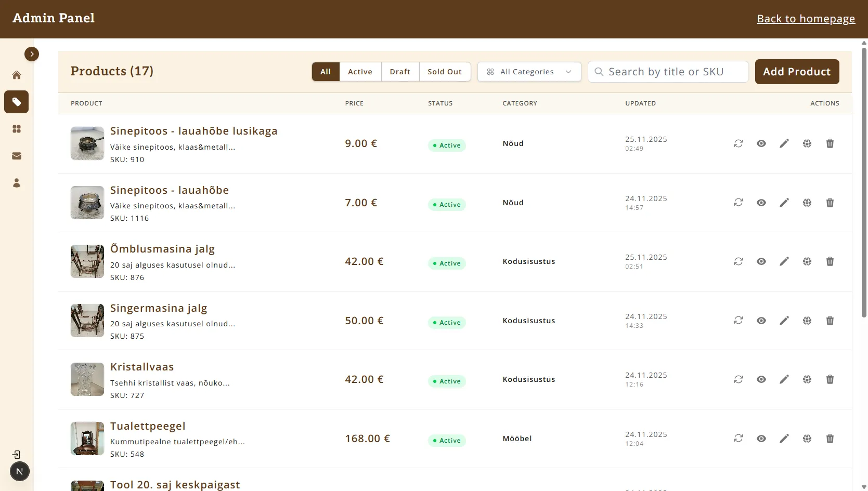This screenshot has width=868, height=491.
Task: Open the Messages mail icon in sidebar
Action: point(16,156)
